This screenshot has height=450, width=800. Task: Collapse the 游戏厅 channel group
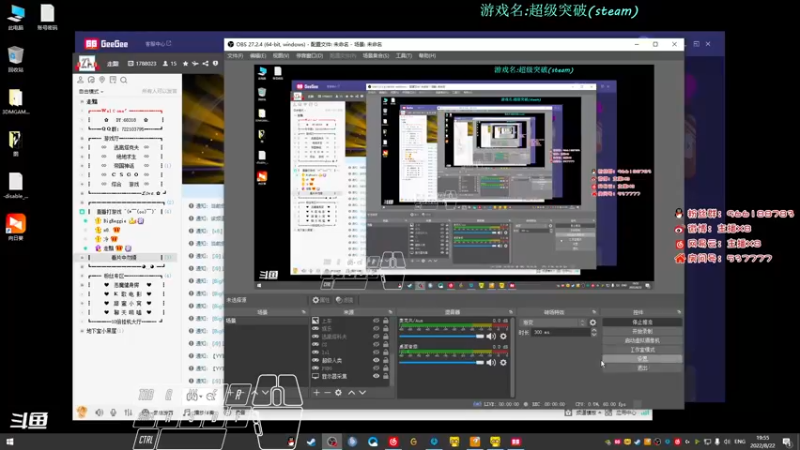[x=82, y=138]
